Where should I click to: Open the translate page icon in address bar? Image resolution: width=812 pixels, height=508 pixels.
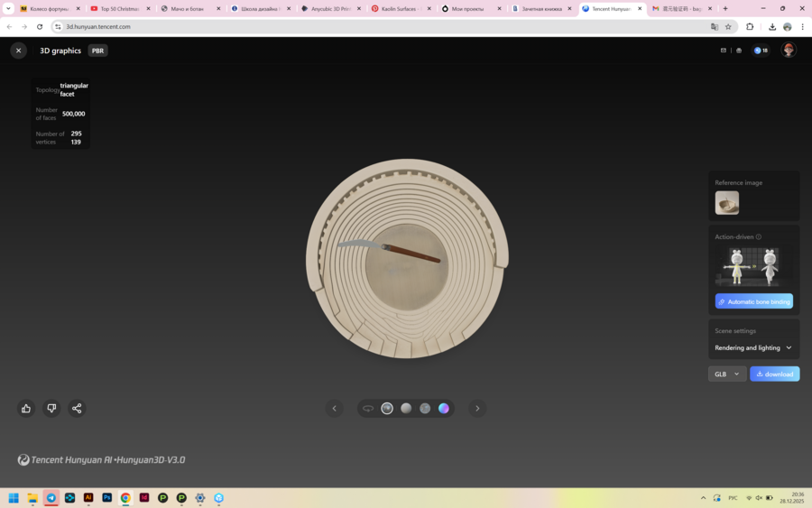[715, 26]
